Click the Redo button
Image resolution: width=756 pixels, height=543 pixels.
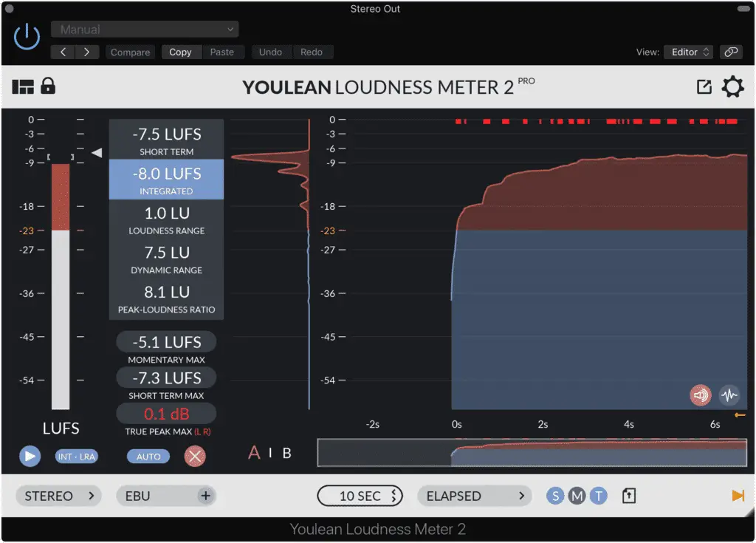[312, 52]
